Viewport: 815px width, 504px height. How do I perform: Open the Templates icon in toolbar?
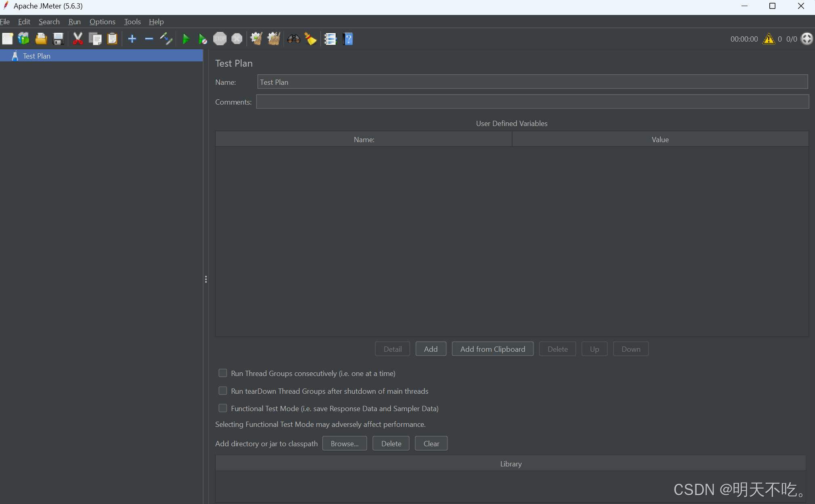23,39
